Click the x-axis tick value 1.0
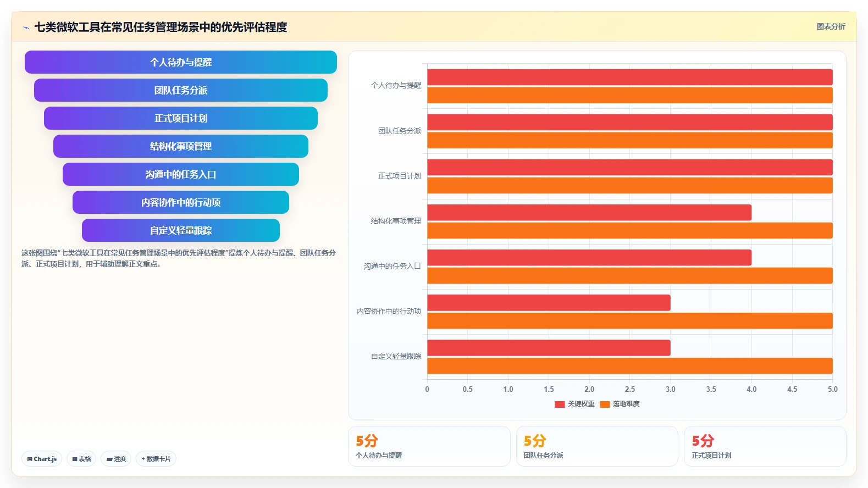 (x=508, y=389)
